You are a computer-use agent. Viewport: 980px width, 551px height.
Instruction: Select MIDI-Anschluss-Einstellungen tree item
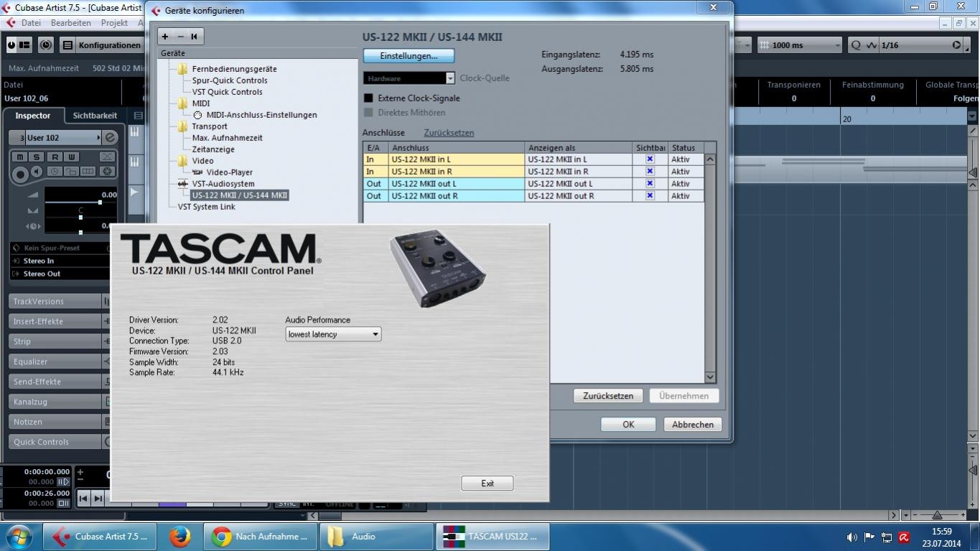(x=261, y=115)
